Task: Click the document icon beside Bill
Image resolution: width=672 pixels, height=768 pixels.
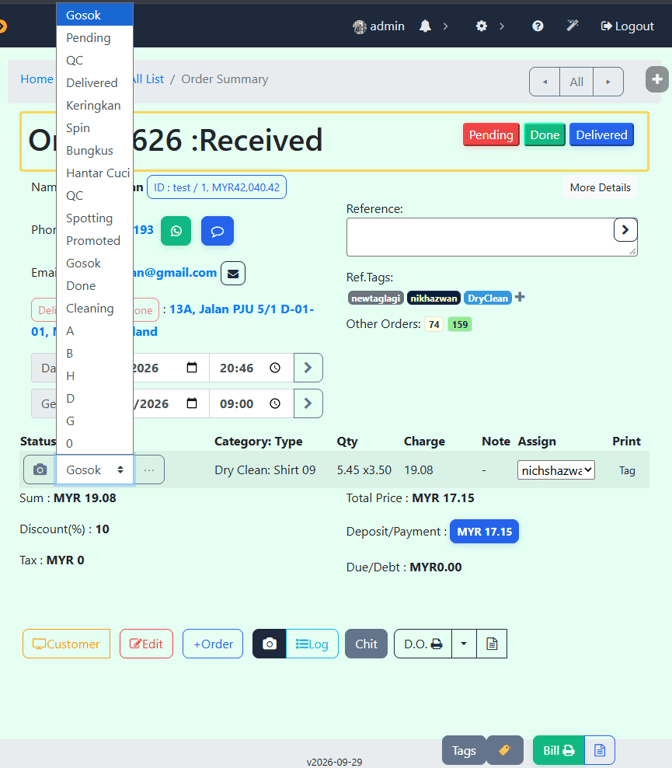Action: click(x=600, y=750)
